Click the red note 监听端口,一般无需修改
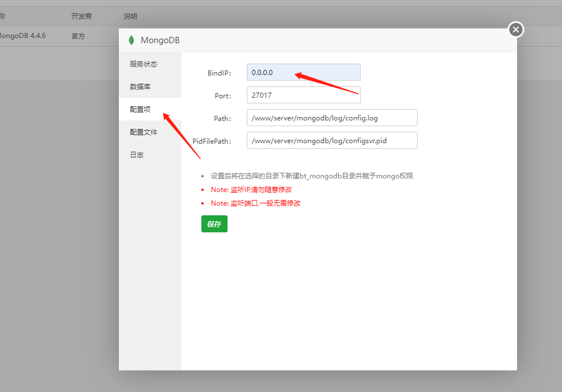The image size is (562, 392). (x=255, y=203)
